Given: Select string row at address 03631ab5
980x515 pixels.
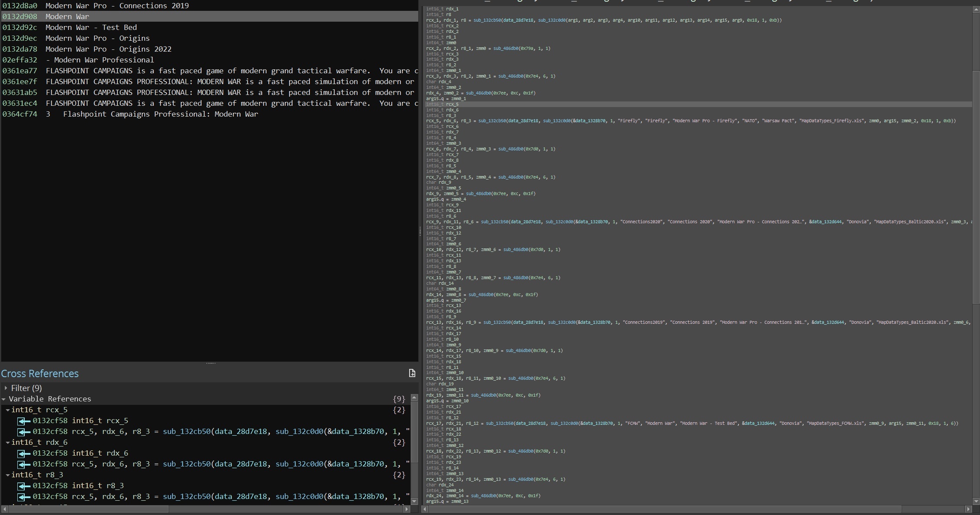Looking at the screenshot, I should [x=209, y=92].
